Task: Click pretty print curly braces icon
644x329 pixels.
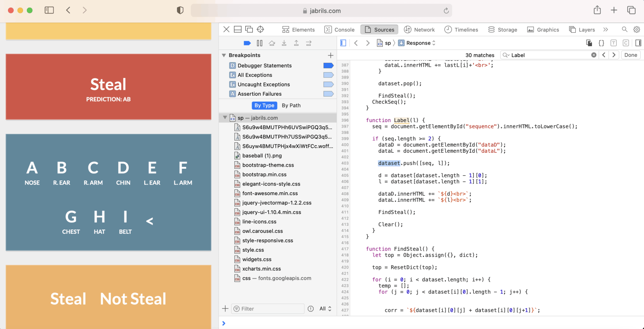Action: pos(601,43)
